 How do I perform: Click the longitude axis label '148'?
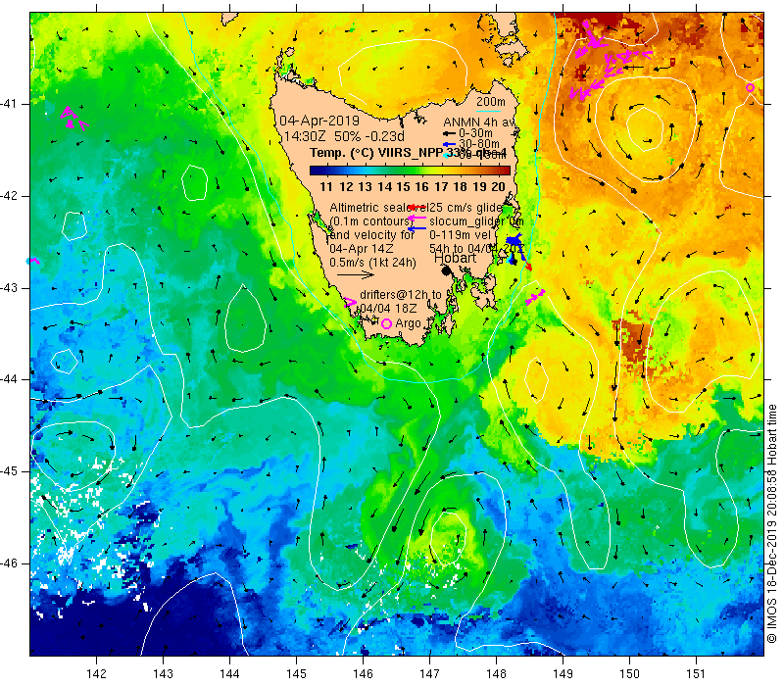point(496,673)
